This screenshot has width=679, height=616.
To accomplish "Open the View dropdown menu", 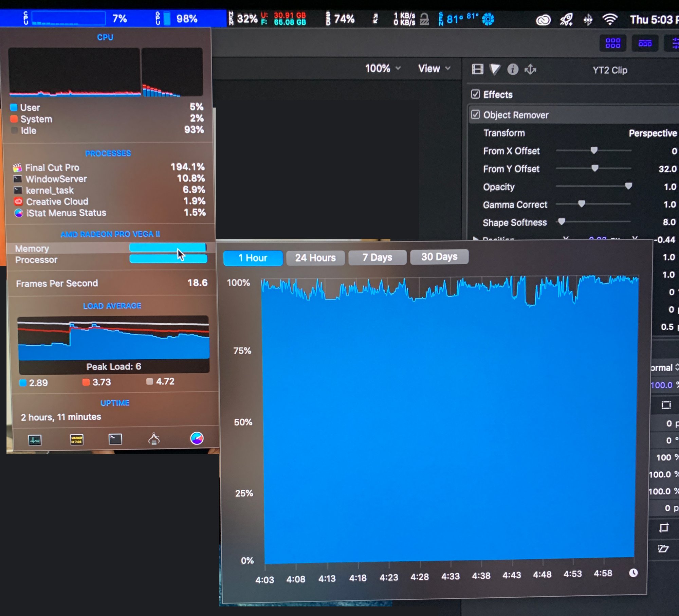I will 434,68.
